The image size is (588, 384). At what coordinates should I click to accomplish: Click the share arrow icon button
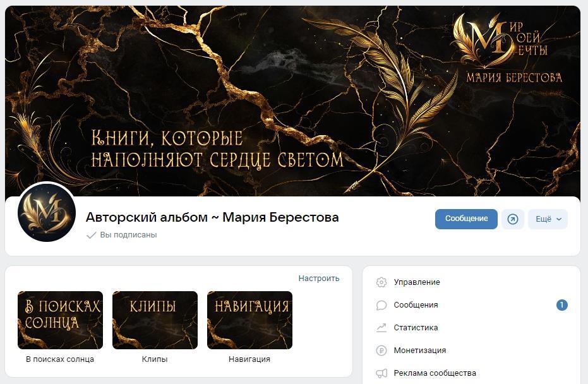[513, 219]
